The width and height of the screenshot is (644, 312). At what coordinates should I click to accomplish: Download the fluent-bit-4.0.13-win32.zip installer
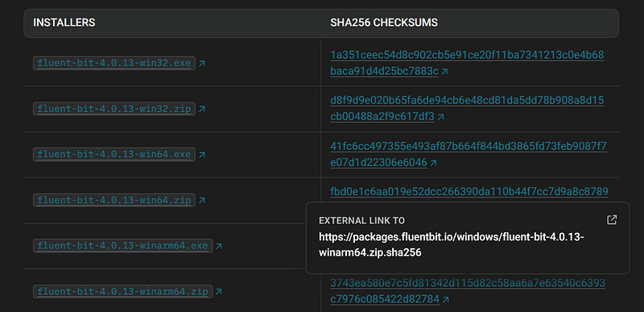tap(114, 109)
